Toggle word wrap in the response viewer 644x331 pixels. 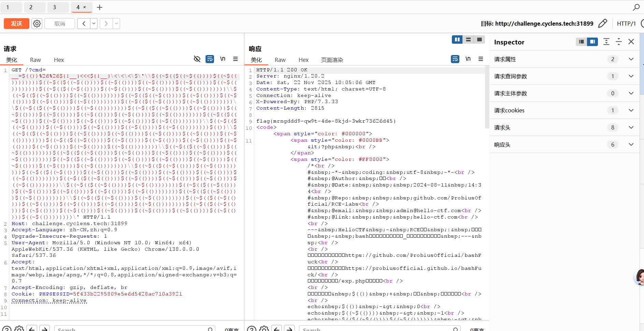pos(455,59)
